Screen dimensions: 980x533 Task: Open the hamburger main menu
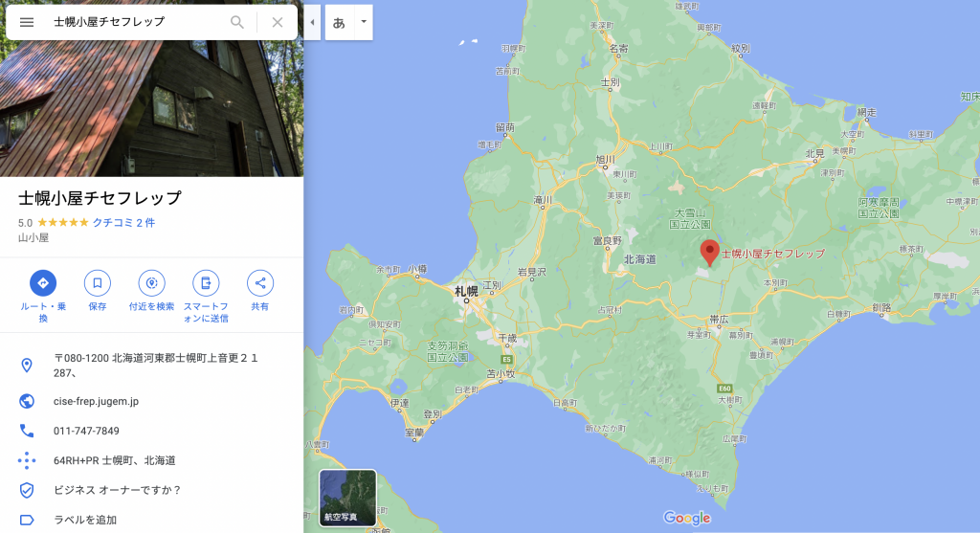(x=27, y=22)
